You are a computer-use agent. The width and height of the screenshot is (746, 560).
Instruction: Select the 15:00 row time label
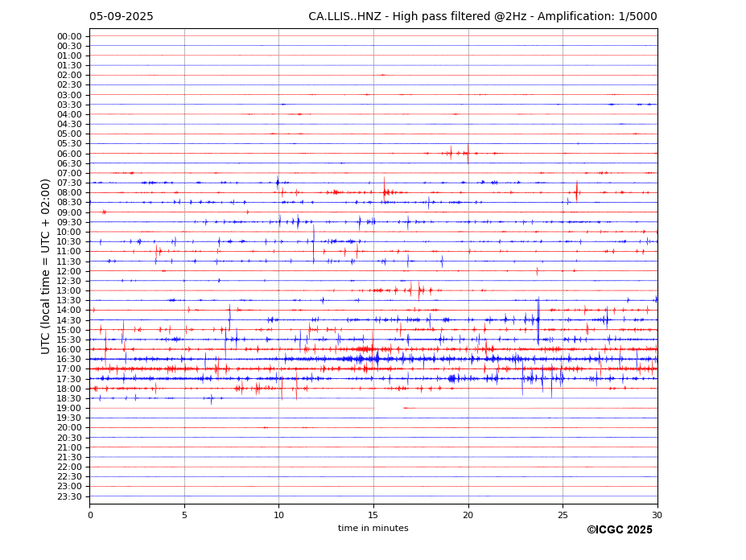tap(69, 330)
